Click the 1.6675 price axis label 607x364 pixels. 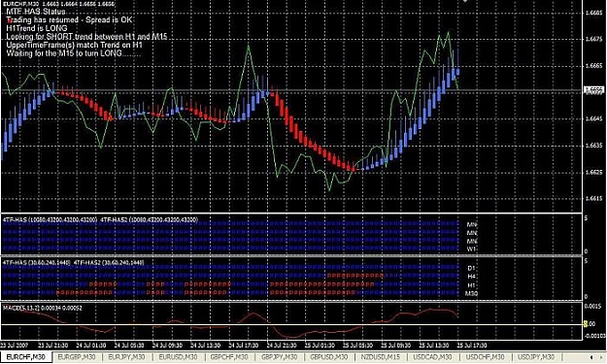(x=594, y=39)
